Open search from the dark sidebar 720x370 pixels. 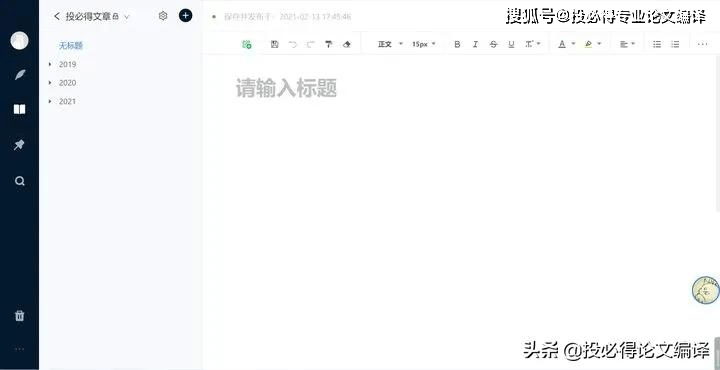[x=19, y=181]
